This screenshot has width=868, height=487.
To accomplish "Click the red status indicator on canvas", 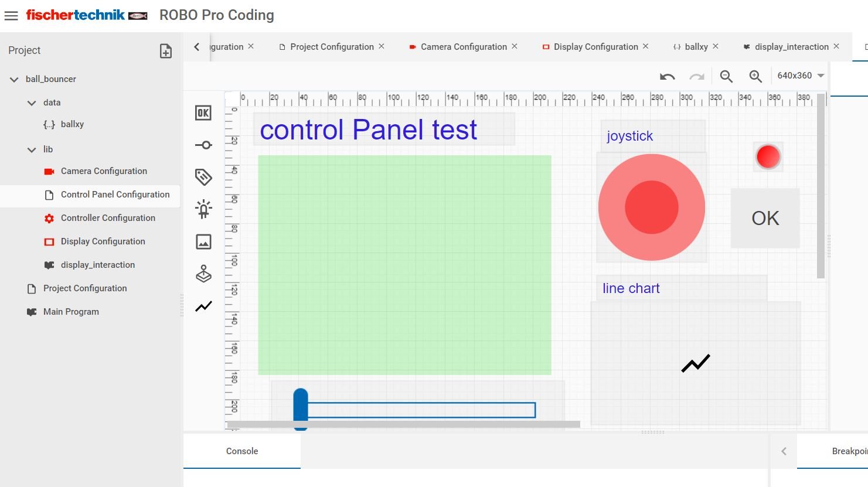I will [x=768, y=156].
